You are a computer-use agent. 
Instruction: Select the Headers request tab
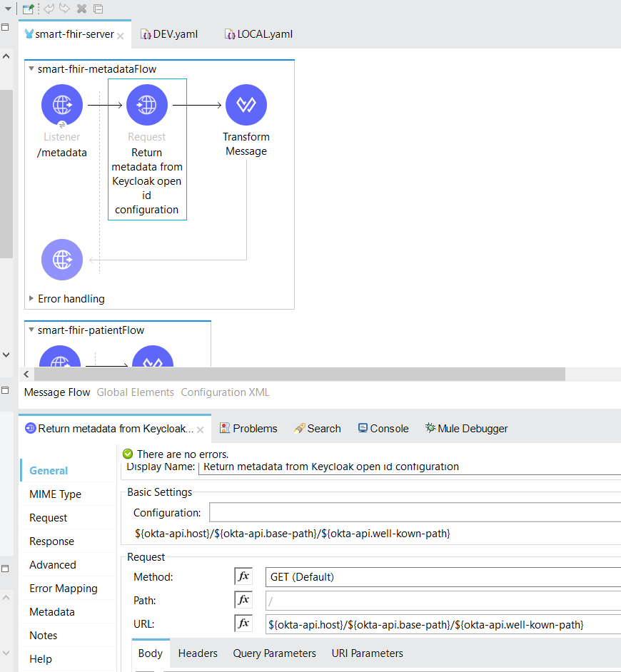(x=198, y=653)
